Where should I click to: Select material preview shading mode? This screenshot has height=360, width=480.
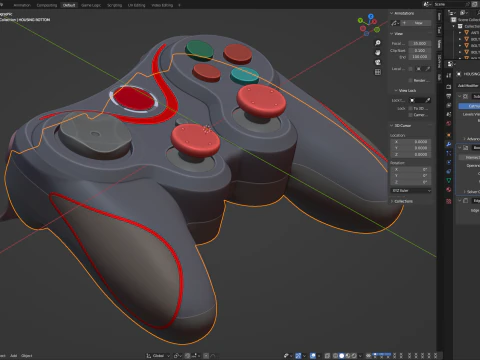[348, 356]
